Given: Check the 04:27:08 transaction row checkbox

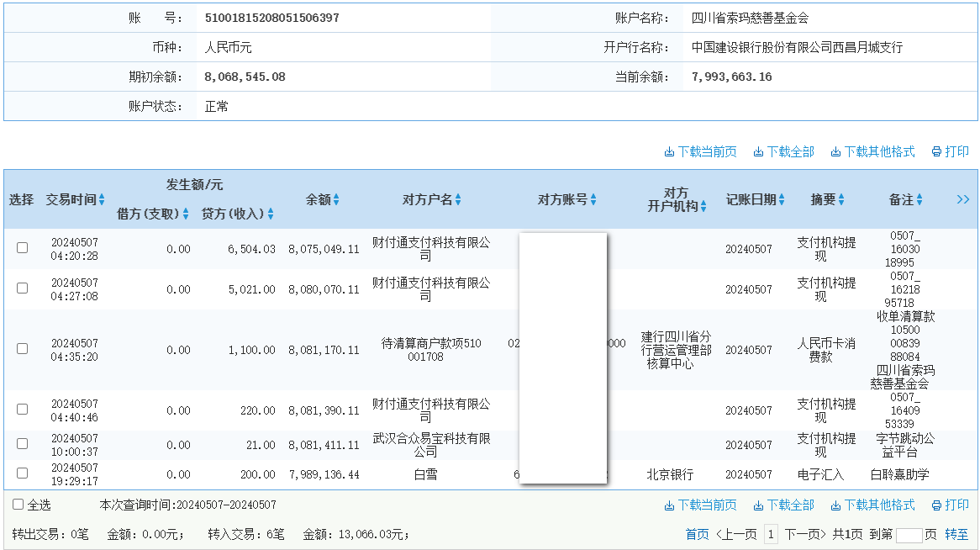Looking at the screenshot, I should click(x=23, y=288).
